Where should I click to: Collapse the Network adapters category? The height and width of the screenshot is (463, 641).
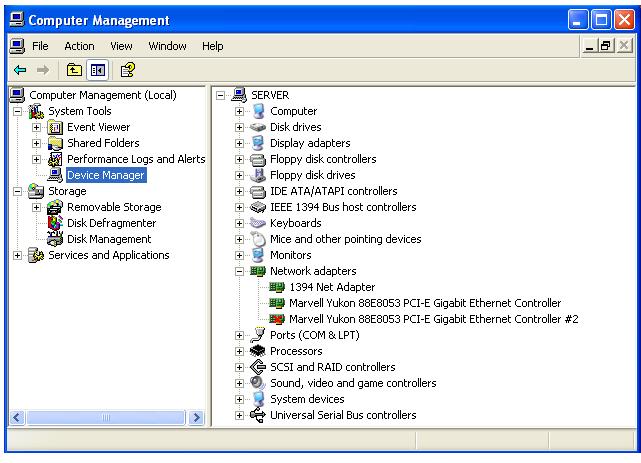point(240,271)
